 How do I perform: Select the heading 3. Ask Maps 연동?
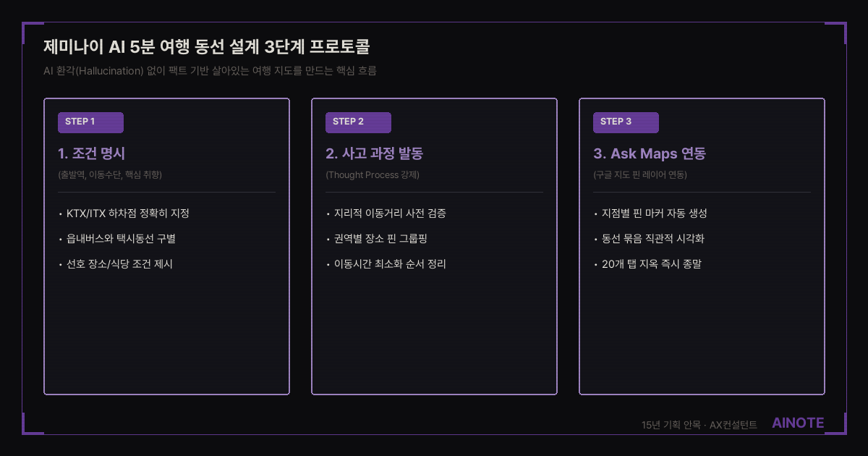tap(650, 153)
